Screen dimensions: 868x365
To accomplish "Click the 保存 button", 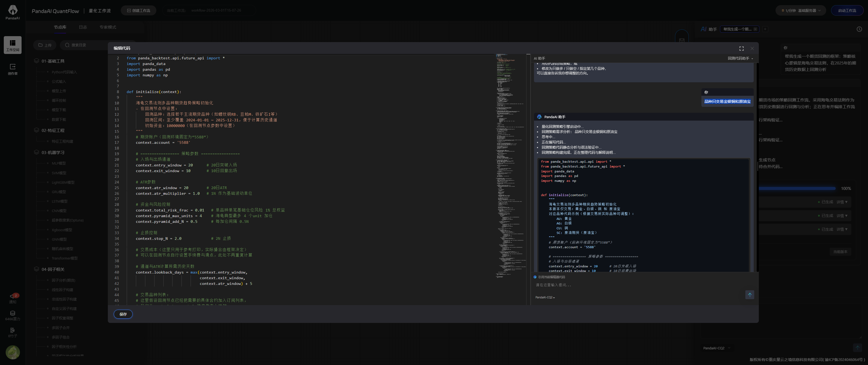I will (123, 314).
